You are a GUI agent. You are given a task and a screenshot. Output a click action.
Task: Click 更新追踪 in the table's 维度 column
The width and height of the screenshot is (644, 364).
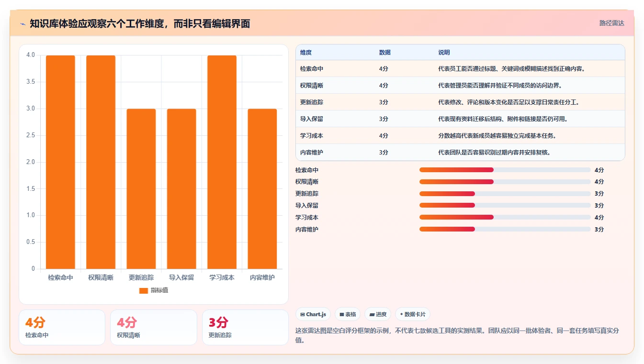pos(312,102)
